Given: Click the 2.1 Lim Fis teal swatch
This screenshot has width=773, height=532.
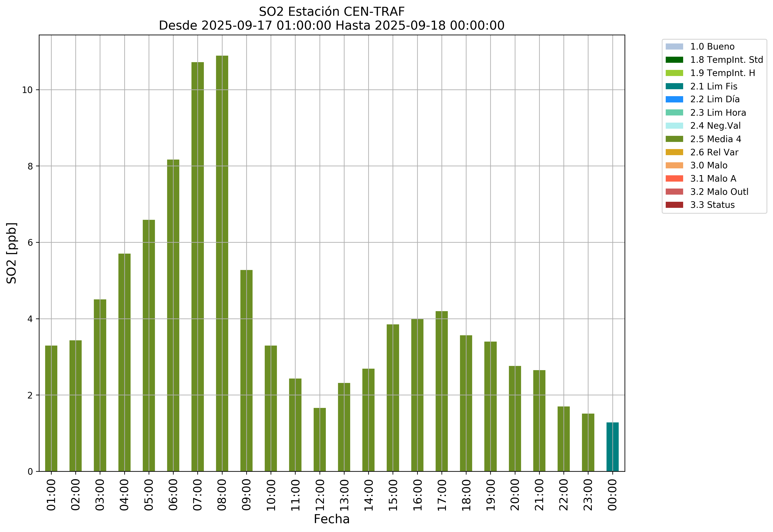Looking at the screenshot, I should [x=674, y=86].
